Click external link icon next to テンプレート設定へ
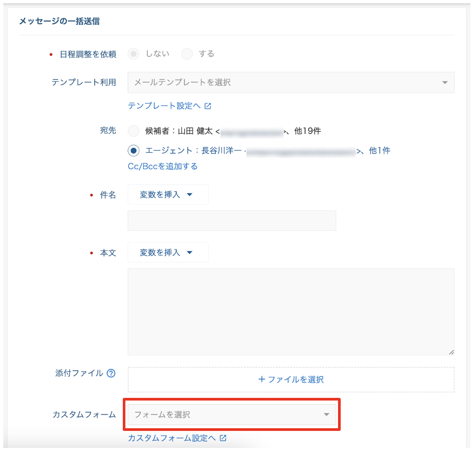476x451 pixels. 208,106
